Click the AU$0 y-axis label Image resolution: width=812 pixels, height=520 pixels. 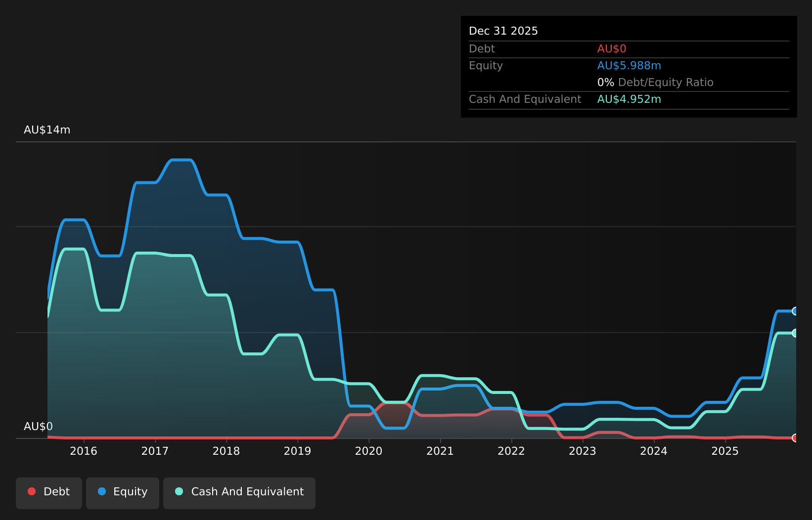[38, 427]
